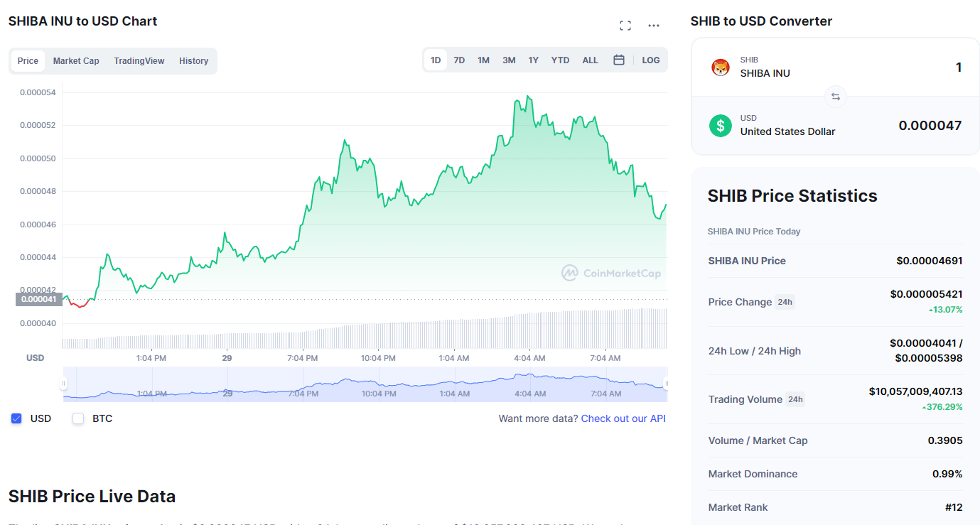Viewport: 980px width, 525px height.
Task: Click the SHIB to USD Converter heading
Action: 761,21
